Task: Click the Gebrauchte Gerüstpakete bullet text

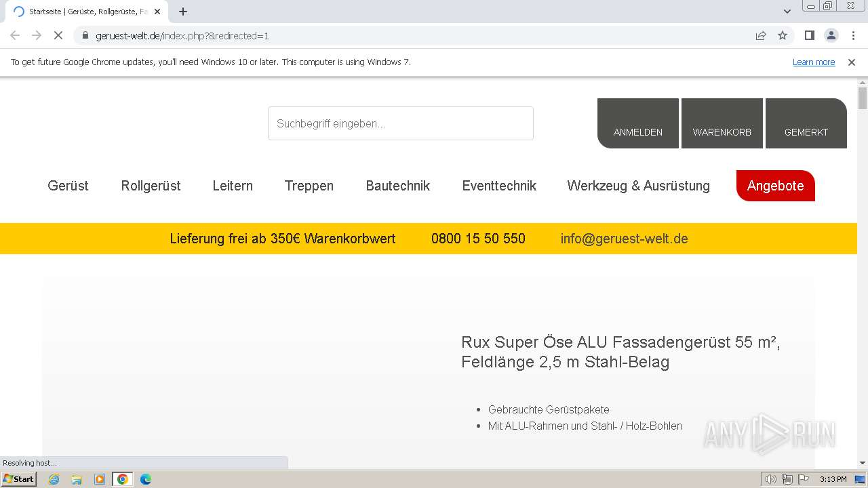Action: [549, 409]
